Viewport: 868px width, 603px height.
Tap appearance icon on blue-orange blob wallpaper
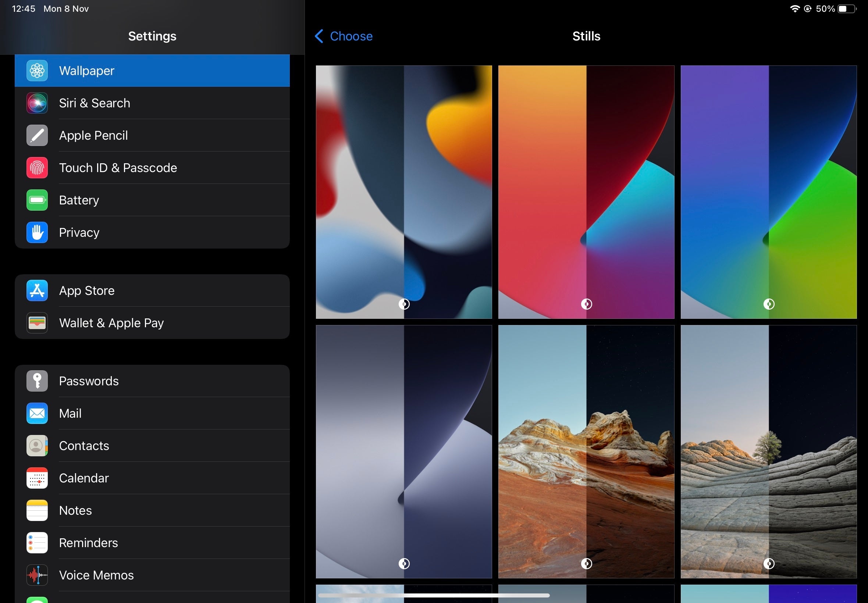pos(404,304)
